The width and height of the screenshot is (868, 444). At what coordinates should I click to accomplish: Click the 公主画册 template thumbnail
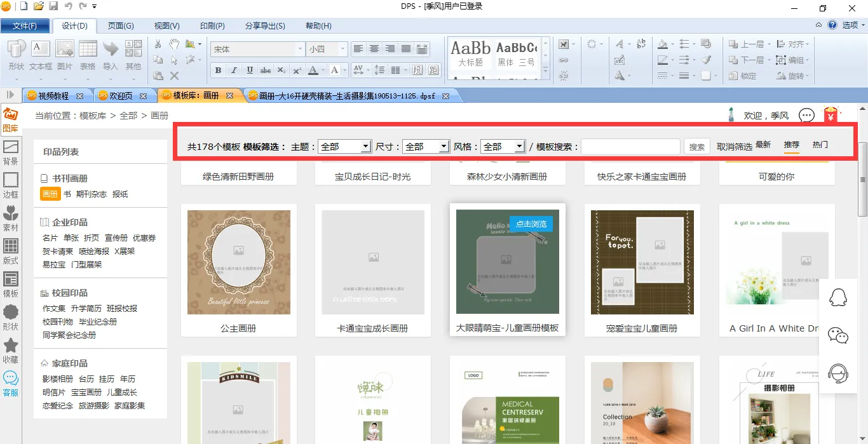click(x=239, y=262)
